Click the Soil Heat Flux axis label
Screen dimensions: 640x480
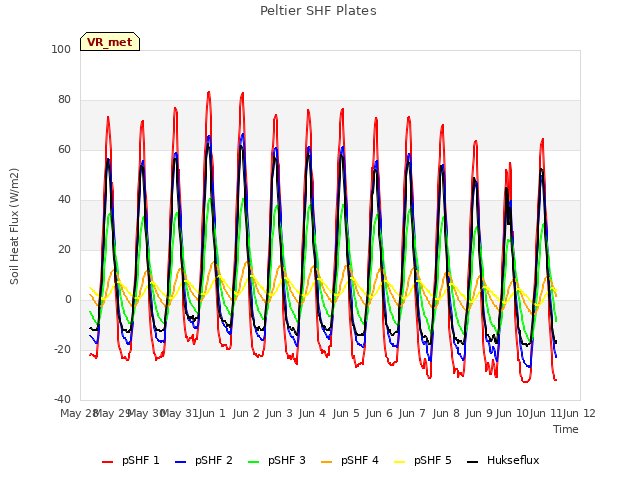(x=14, y=226)
